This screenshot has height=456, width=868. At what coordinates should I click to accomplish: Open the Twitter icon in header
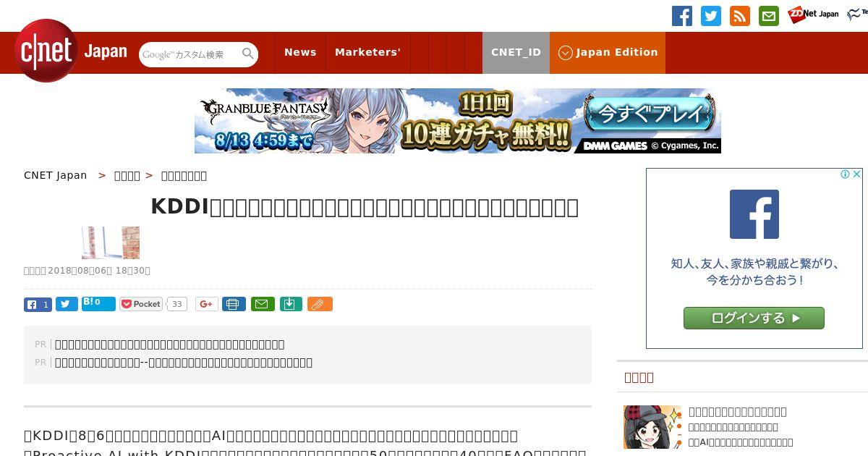click(x=711, y=16)
